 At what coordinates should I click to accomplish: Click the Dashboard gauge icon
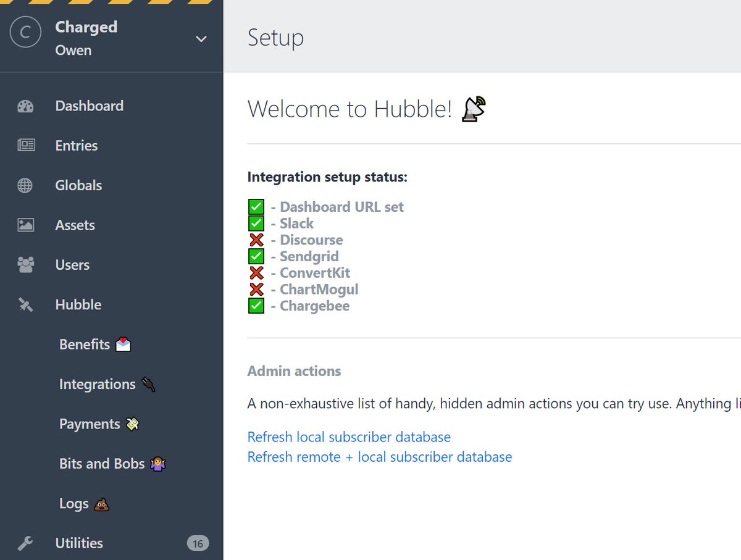pos(25,106)
